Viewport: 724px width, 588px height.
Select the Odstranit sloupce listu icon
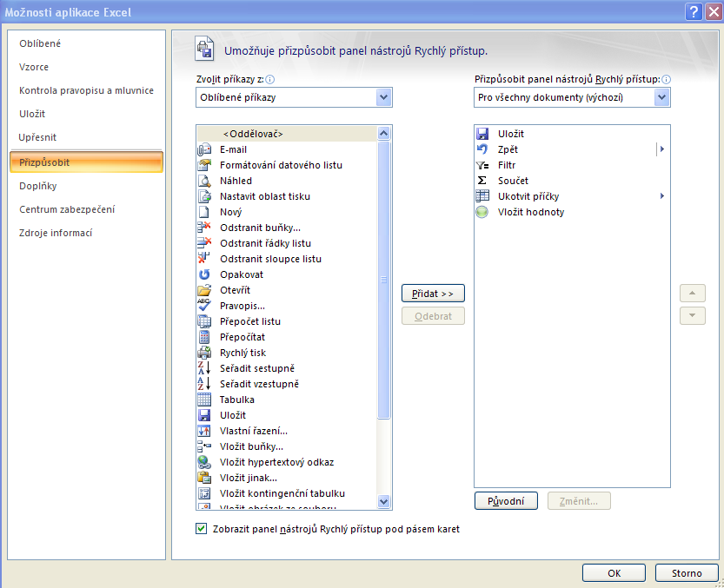point(204,259)
